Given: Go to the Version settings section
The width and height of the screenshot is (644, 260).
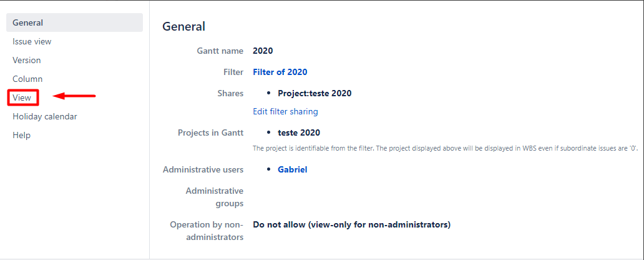Looking at the screenshot, I should pos(27,61).
